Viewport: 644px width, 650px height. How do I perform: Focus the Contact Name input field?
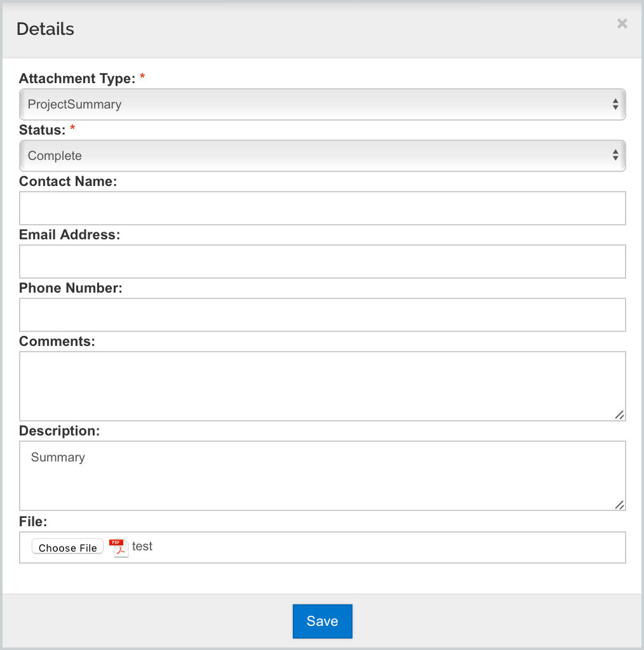tap(322, 208)
